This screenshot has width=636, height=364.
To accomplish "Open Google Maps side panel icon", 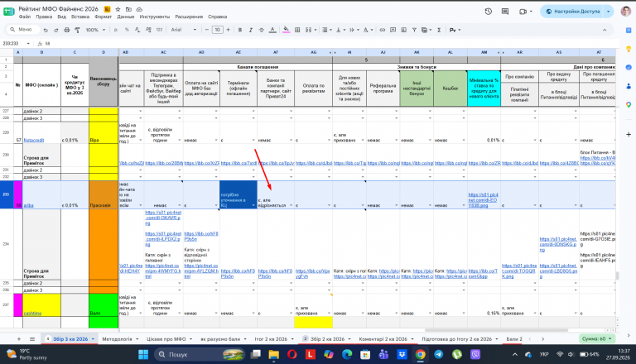I will tap(629, 104).
